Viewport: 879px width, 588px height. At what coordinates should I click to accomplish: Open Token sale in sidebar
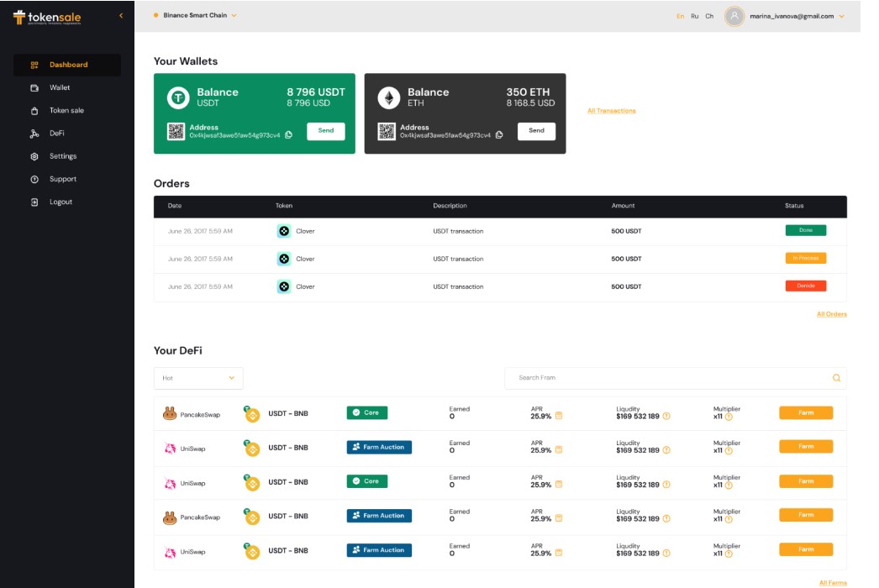67,110
